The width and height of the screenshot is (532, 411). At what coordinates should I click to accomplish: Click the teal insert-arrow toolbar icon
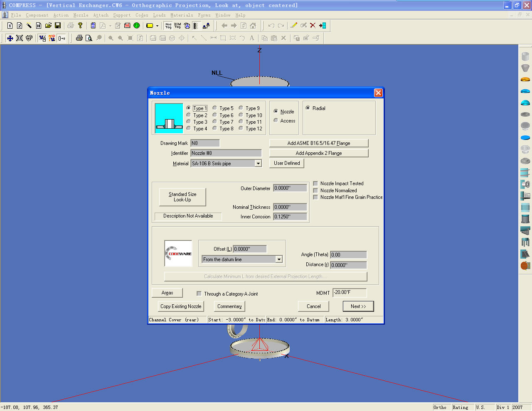[x=323, y=26]
